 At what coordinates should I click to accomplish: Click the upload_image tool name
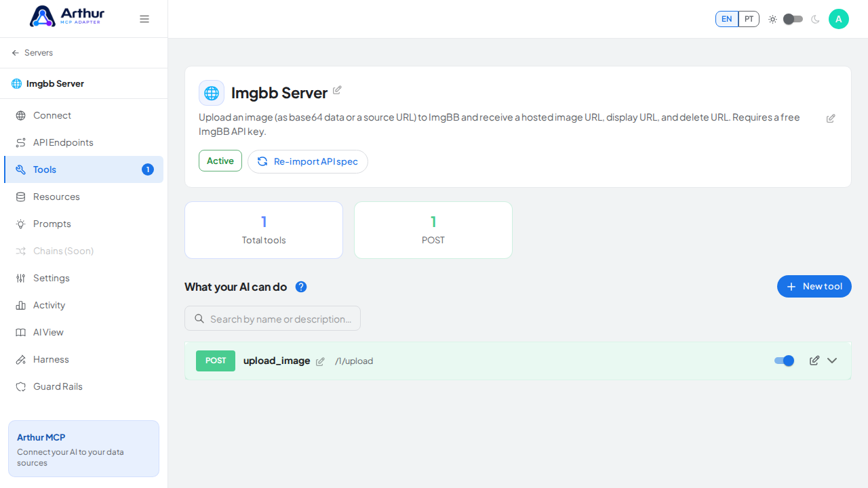(x=277, y=361)
